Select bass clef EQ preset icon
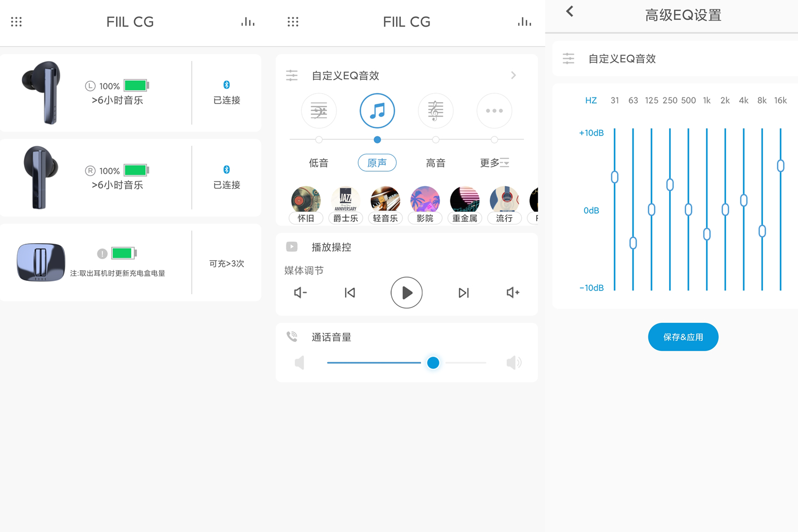Image resolution: width=798 pixels, height=532 pixels. [x=319, y=111]
